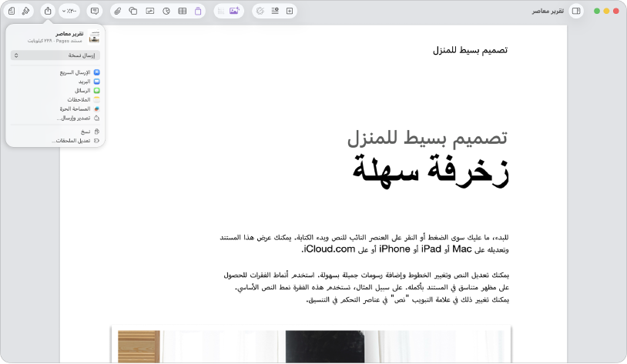Viewport: 627px width, 364px height.
Task: Click the window title تقرير معاصر
Action: tap(548, 12)
